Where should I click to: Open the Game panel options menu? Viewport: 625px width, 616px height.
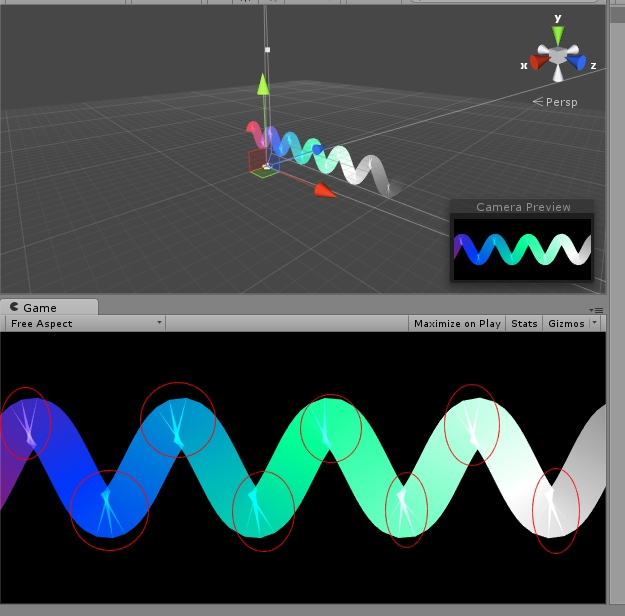click(x=598, y=310)
